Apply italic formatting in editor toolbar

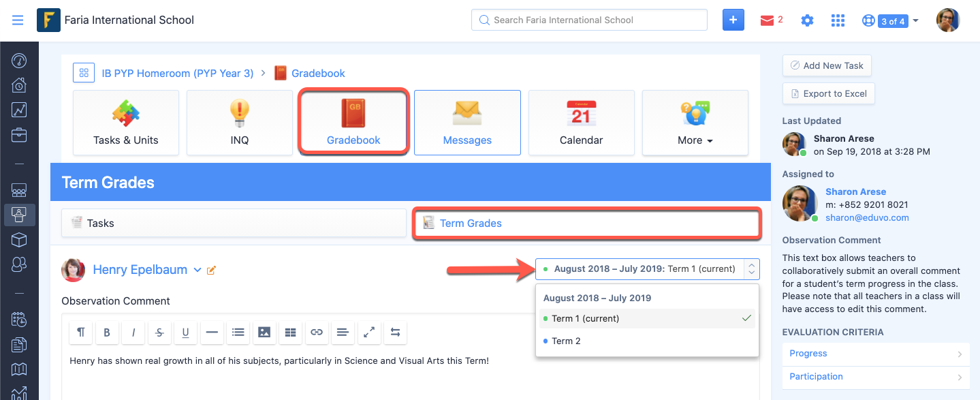133,333
